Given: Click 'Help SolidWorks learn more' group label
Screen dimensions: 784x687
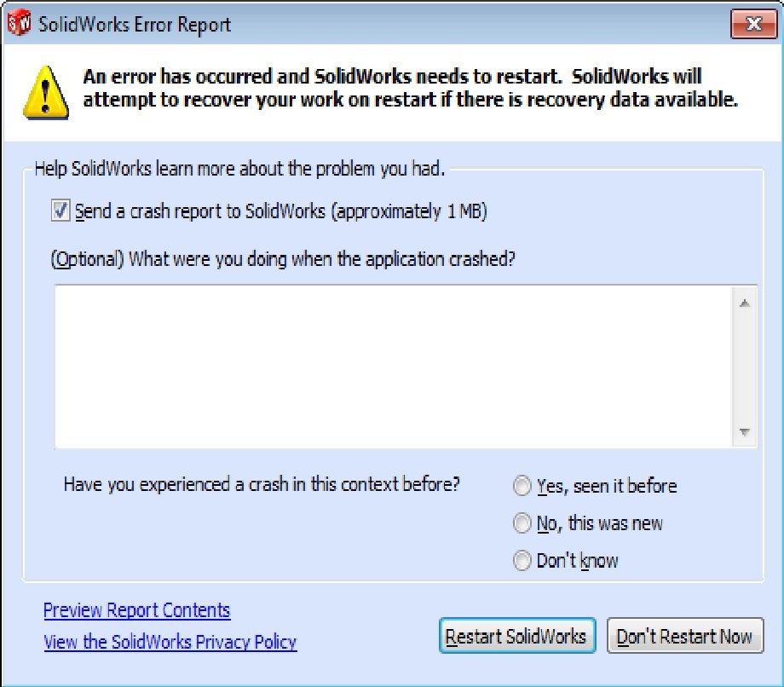Looking at the screenshot, I should coord(239,169).
